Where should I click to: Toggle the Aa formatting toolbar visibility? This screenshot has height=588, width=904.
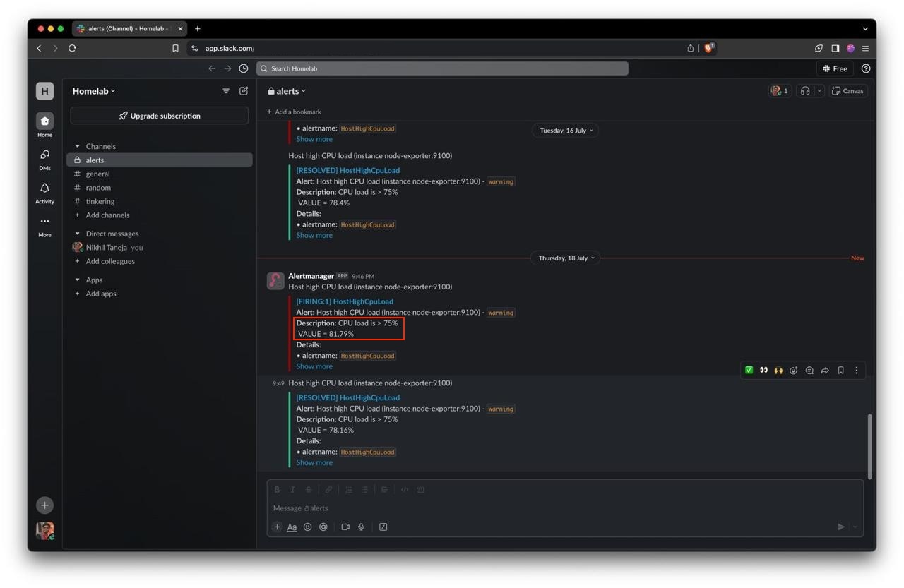[292, 527]
